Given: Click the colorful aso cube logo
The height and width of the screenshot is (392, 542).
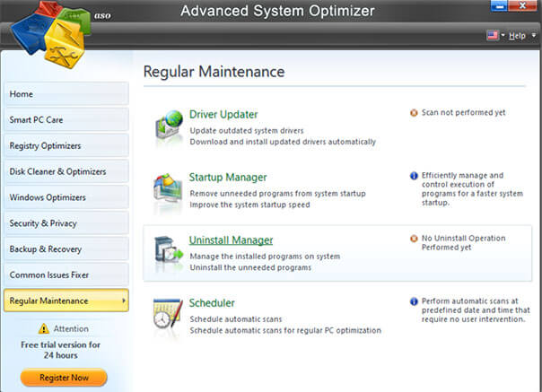Looking at the screenshot, I should click(x=50, y=34).
